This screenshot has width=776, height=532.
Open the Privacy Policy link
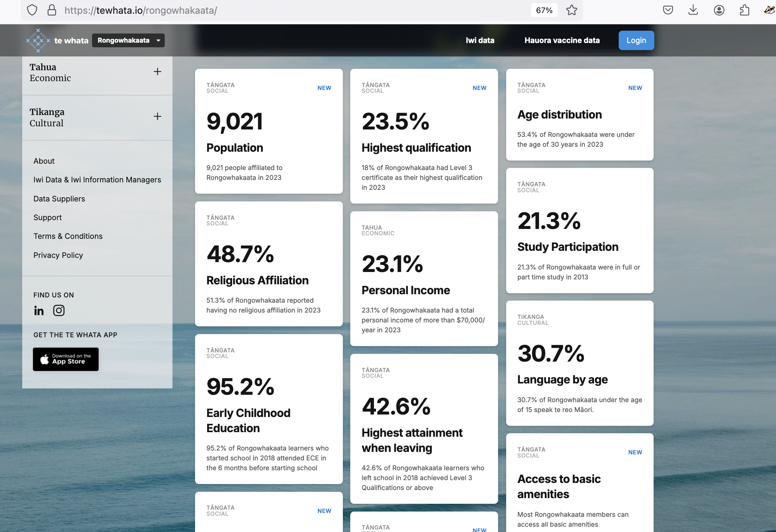[58, 255]
